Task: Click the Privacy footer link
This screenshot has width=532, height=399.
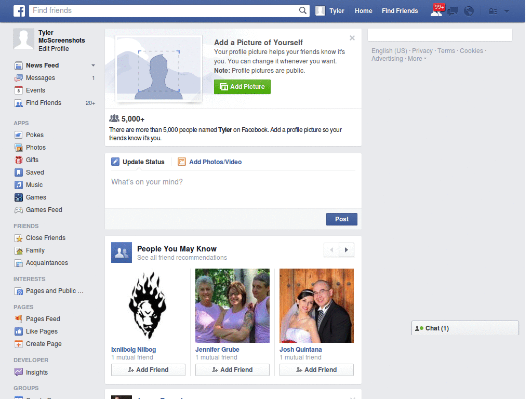Action: point(422,51)
